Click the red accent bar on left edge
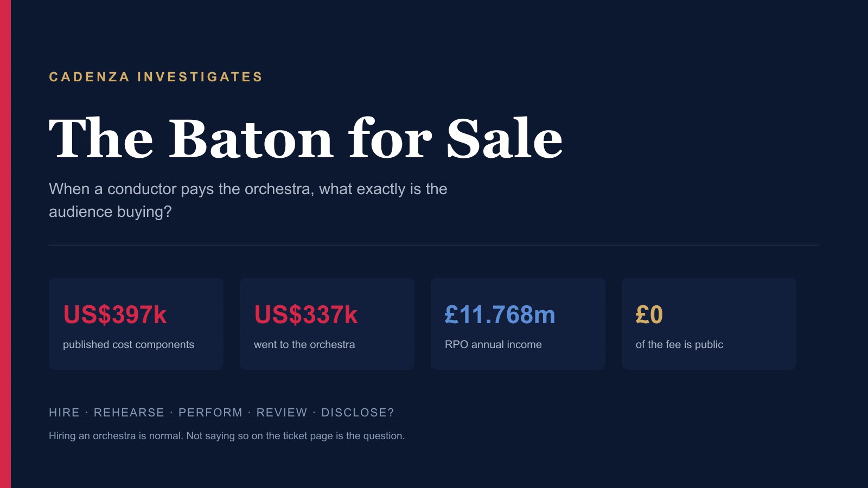The image size is (868, 488). pos(5,244)
